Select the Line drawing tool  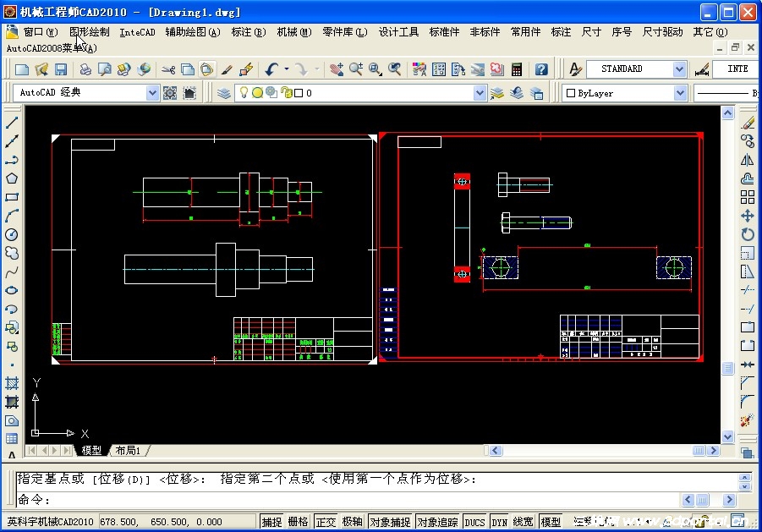(x=11, y=121)
